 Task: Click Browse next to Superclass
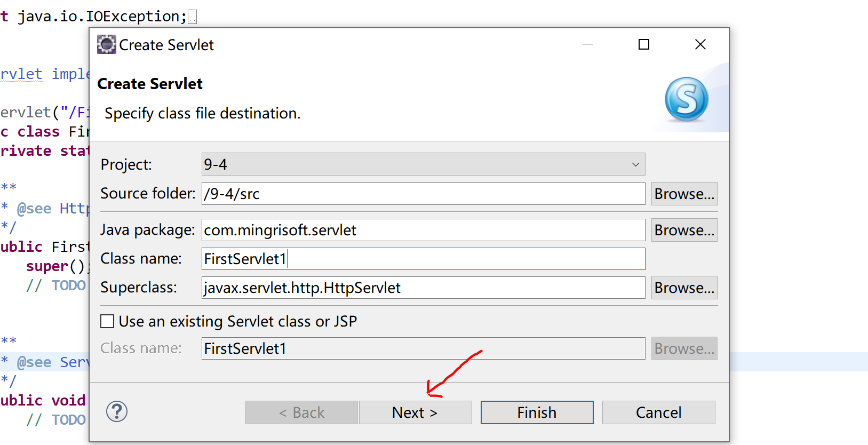(x=684, y=288)
